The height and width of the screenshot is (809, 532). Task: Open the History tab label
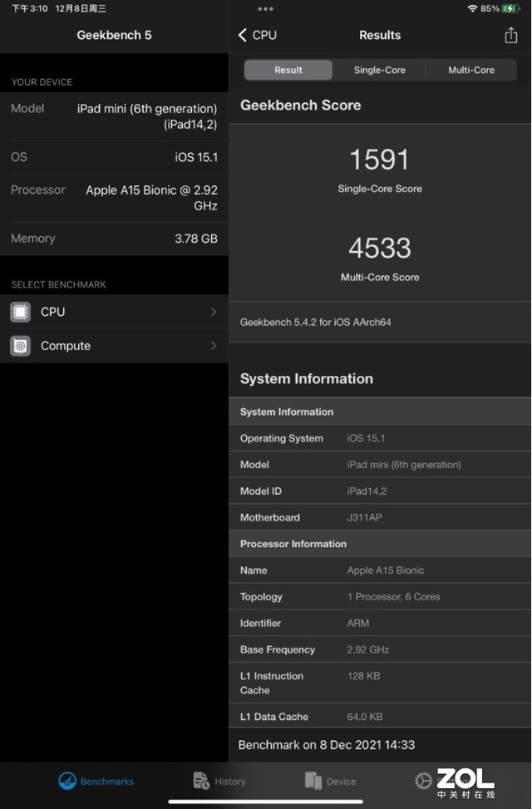(x=230, y=782)
